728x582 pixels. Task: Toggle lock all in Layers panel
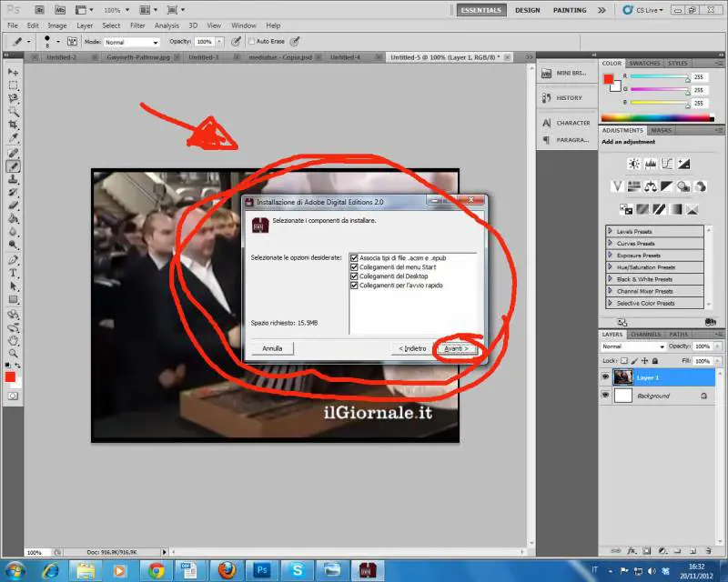point(655,361)
